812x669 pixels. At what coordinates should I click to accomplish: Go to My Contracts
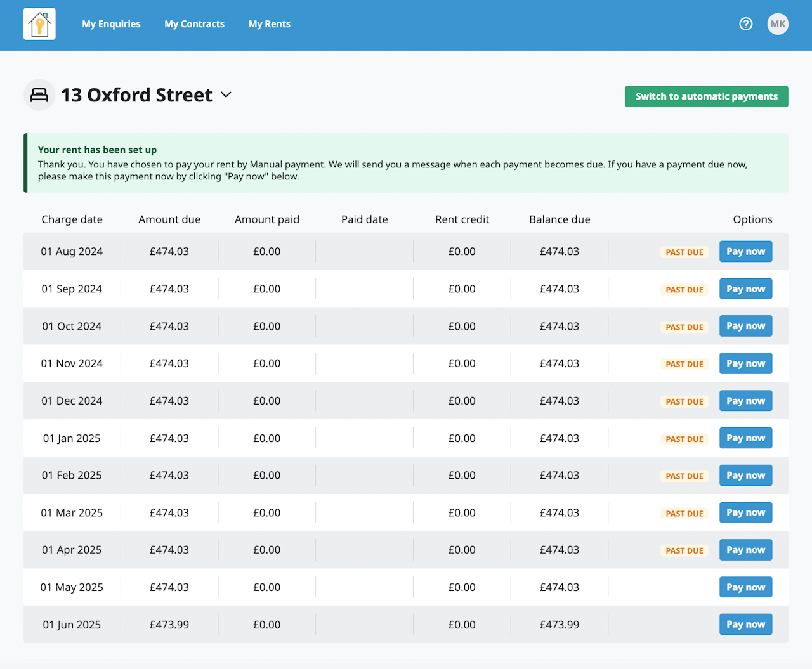click(x=194, y=24)
